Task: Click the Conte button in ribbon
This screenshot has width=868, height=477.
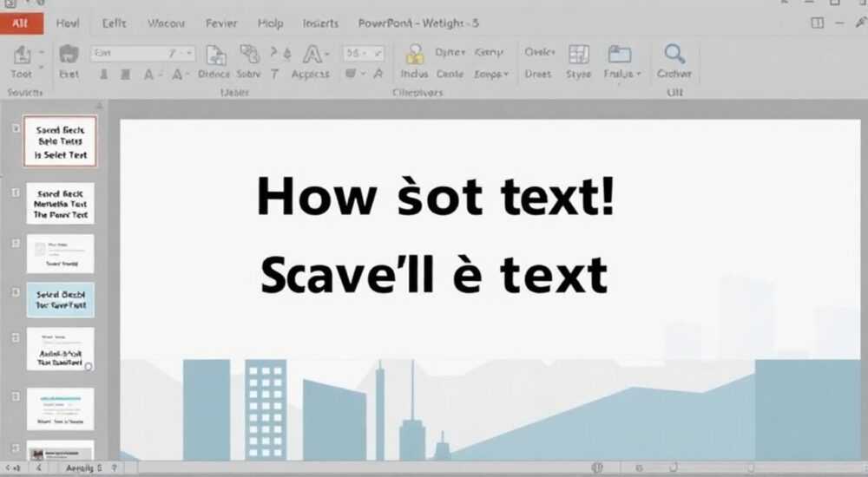Action: [450, 74]
